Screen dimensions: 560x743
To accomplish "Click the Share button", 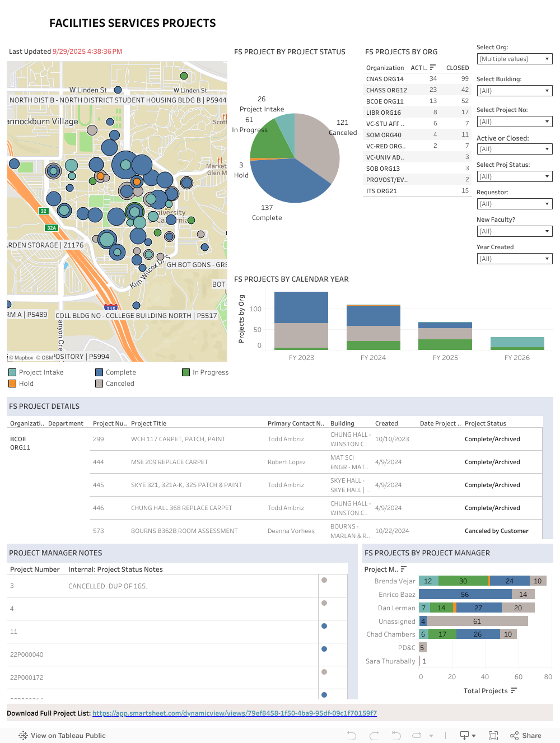I will [526, 736].
